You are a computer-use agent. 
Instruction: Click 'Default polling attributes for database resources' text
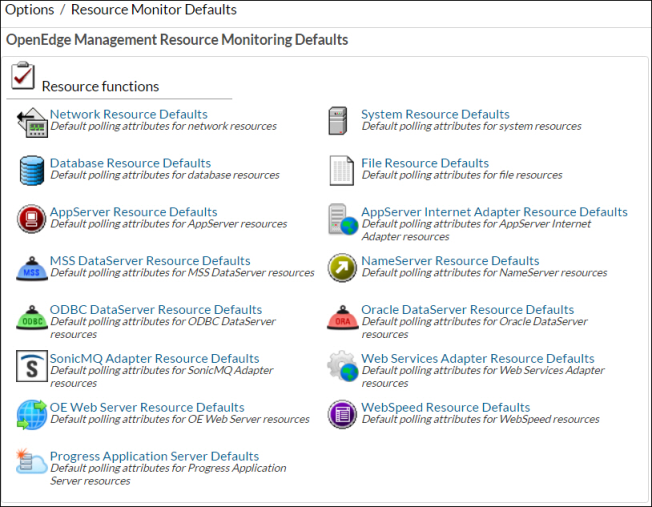(165, 175)
